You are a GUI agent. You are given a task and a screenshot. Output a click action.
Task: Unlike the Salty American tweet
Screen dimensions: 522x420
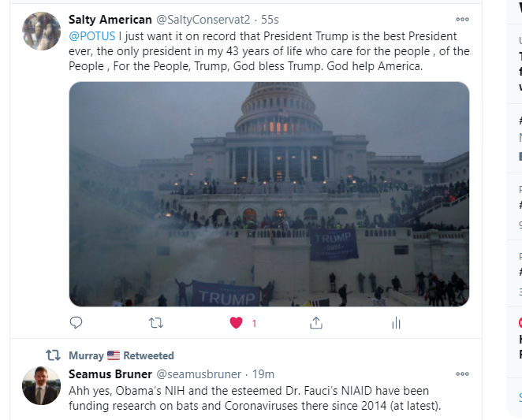(x=236, y=322)
